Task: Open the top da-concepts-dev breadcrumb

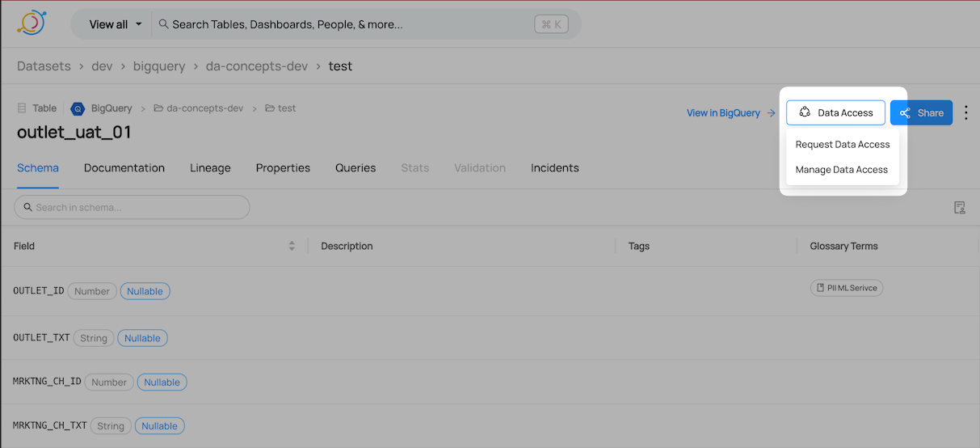Action: coord(257,66)
